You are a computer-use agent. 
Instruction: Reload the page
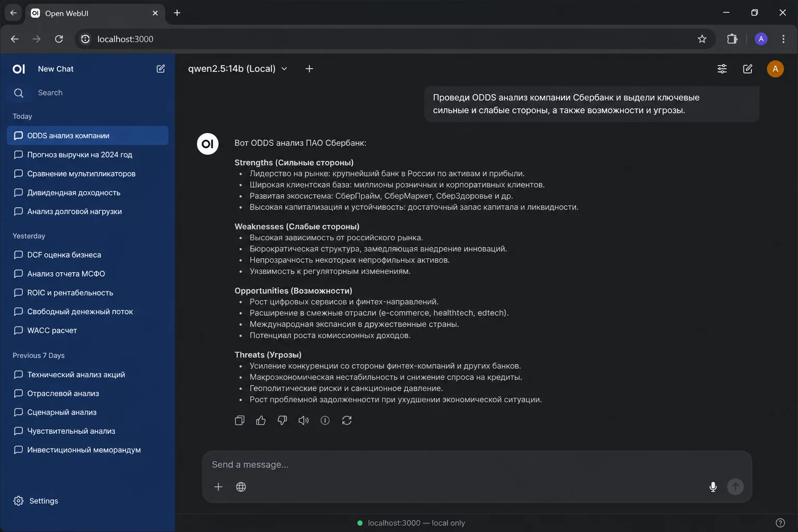click(x=59, y=39)
